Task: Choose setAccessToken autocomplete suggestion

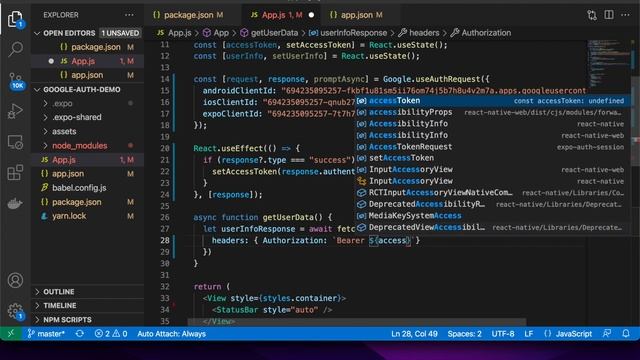Action: pos(492,158)
